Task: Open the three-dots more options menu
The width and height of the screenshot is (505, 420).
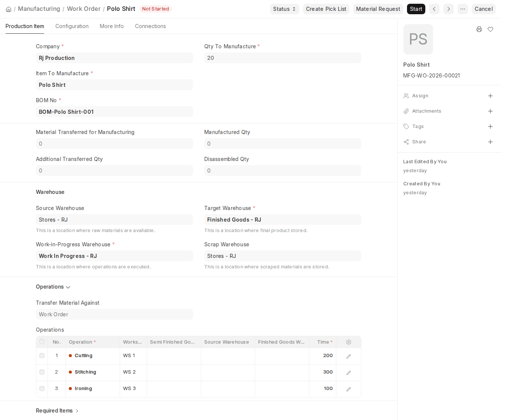Action: (x=463, y=9)
